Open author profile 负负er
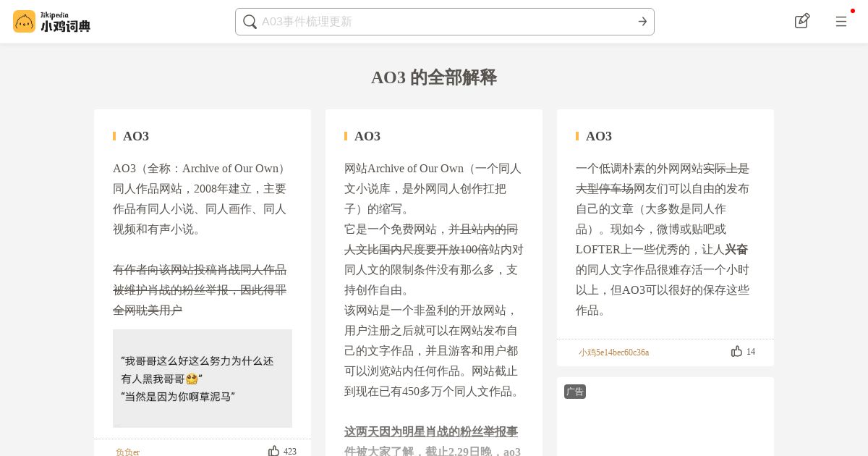This screenshot has width=868, height=456. [127, 452]
